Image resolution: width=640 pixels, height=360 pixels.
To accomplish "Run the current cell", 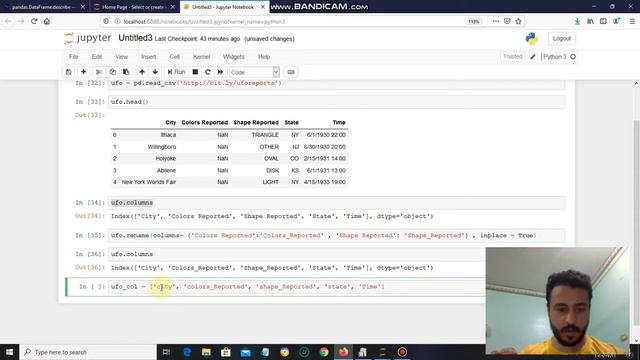I will click(x=176, y=72).
